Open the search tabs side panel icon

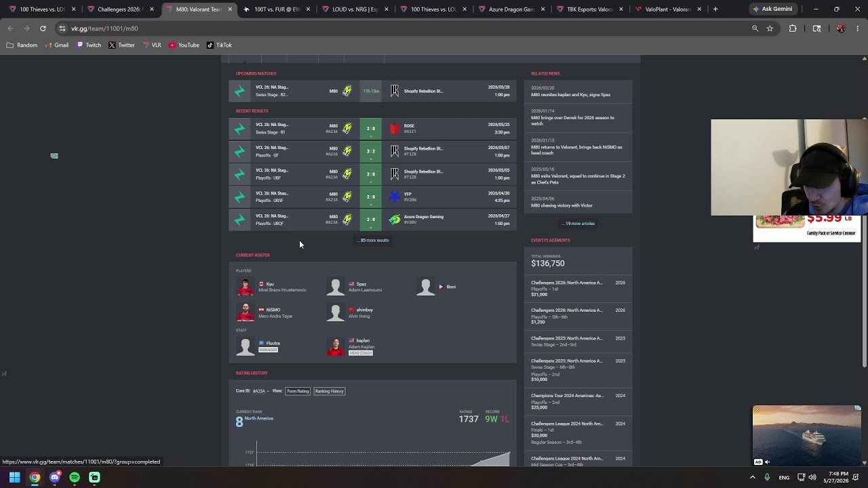click(x=816, y=28)
